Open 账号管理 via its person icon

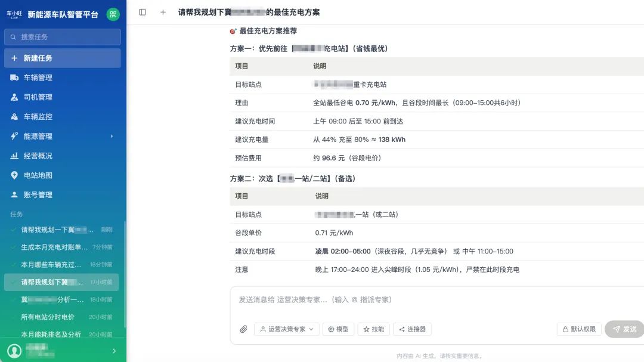[x=14, y=195]
